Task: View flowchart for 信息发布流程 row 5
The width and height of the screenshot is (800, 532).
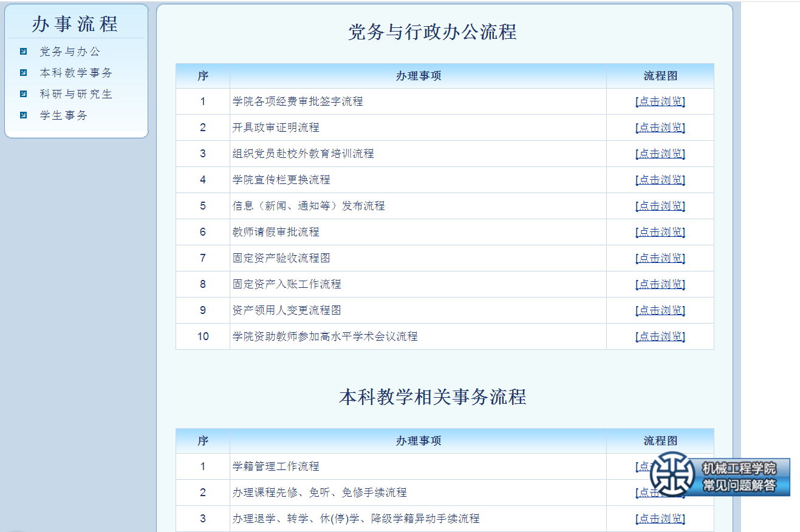Action: pyautogui.click(x=660, y=206)
